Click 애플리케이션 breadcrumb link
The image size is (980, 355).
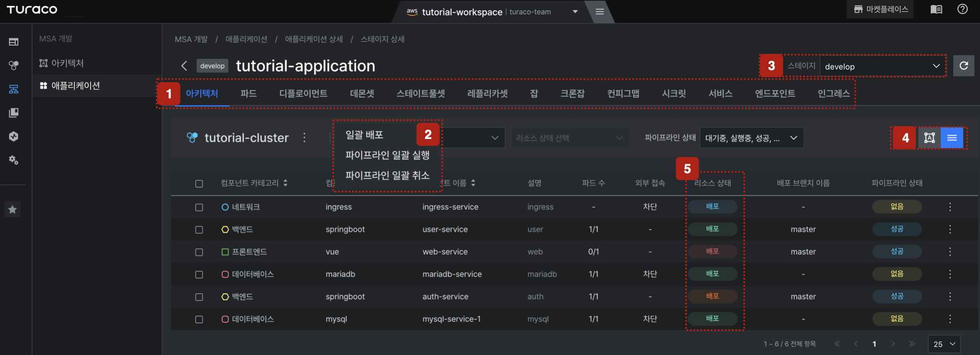pyautogui.click(x=246, y=39)
